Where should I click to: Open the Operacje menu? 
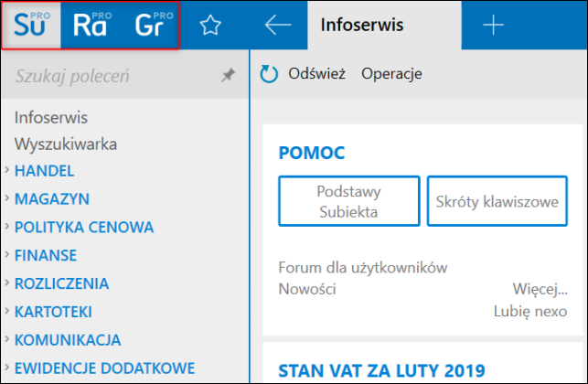(391, 75)
